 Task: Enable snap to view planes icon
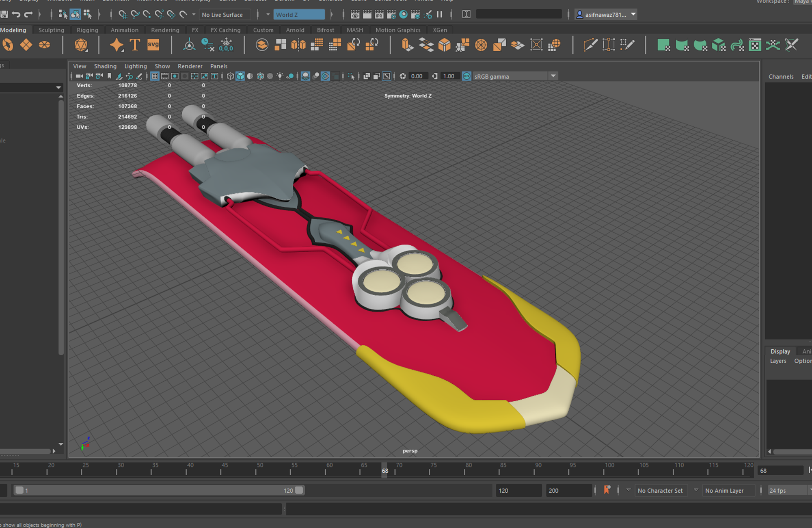171,15
